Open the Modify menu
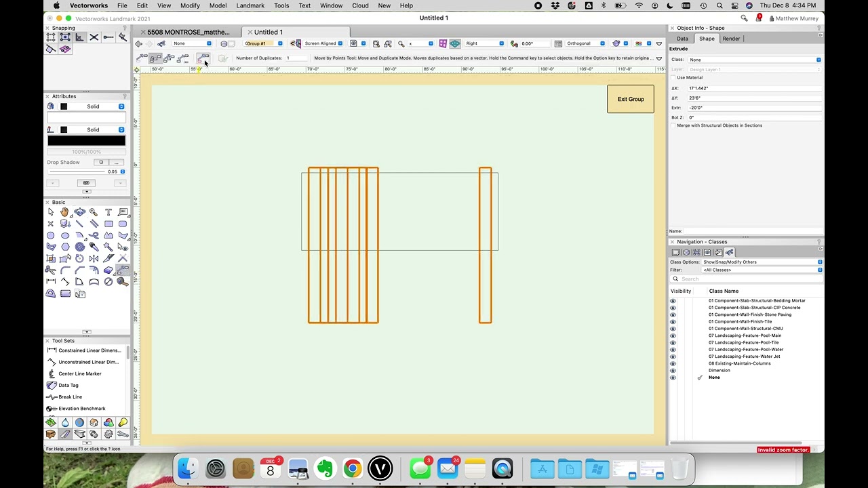868x488 pixels. (x=190, y=5)
